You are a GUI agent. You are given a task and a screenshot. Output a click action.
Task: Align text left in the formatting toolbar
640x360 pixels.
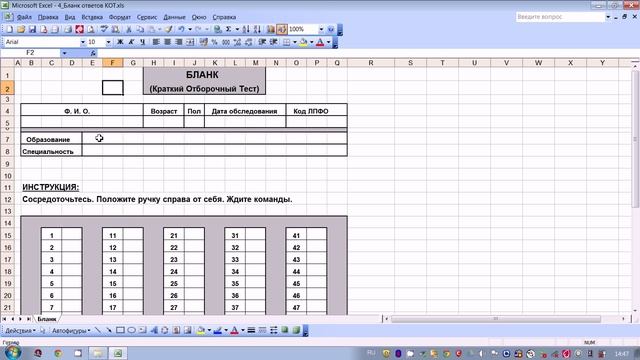pos(156,42)
